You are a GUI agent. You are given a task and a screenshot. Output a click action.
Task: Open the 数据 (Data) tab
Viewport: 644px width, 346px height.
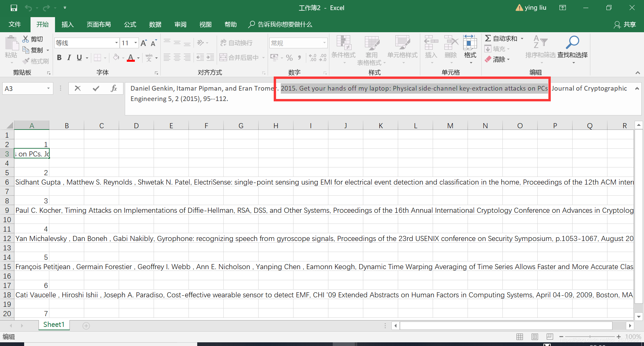(x=155, y=24)
